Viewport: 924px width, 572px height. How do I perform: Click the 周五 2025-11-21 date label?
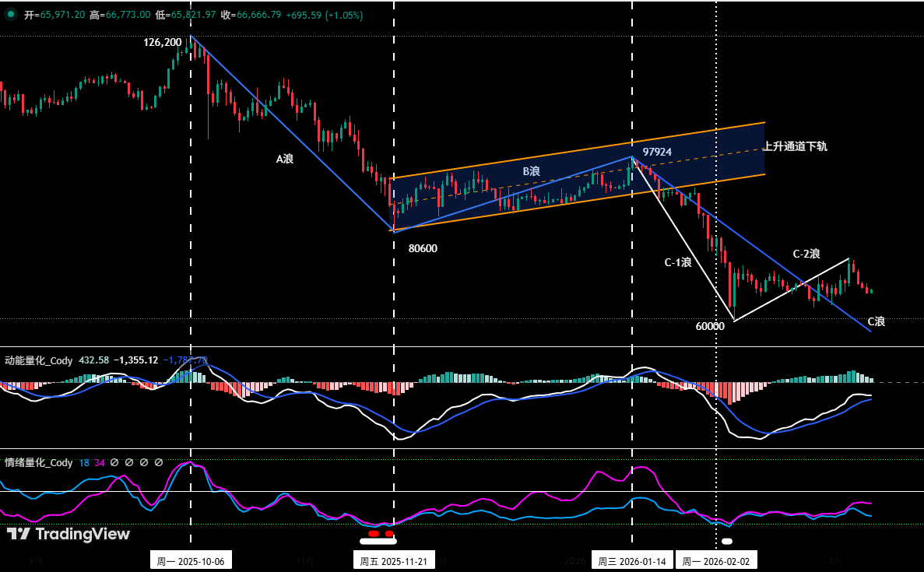tap(394, 560)
